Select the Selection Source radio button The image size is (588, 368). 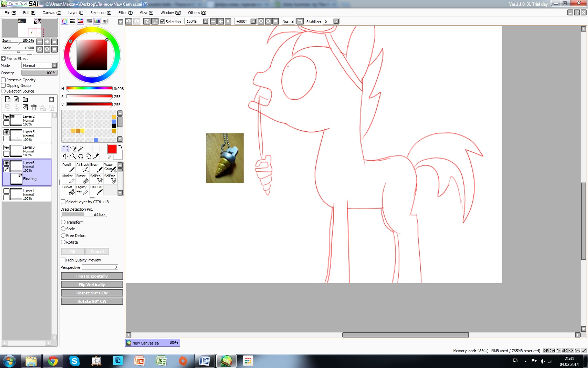click(x=3, y=91)
